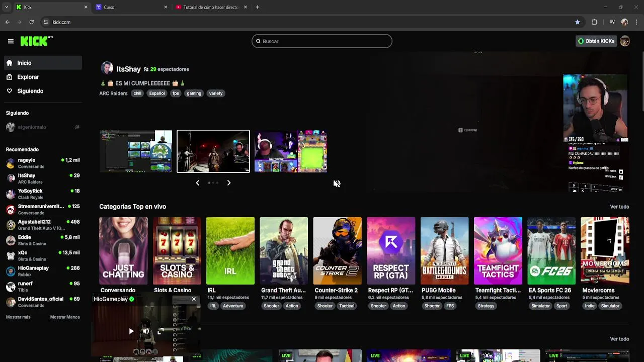The image size is (644, 362).
Task: Open Inicio in the sidebar
Action: (43, 63)
